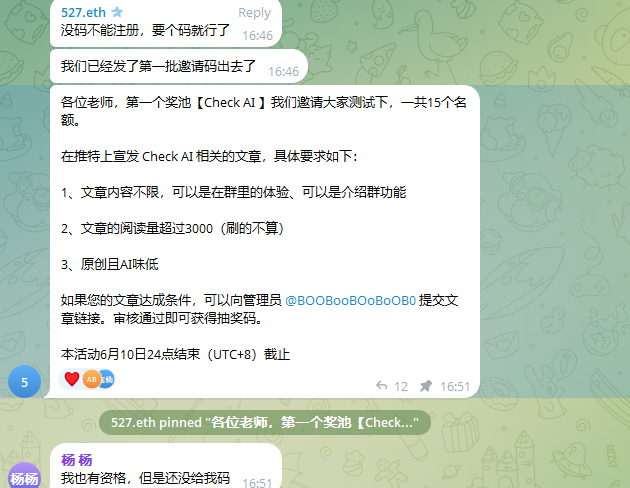Click the star badge next to 527.eth
The height and width of the screenshot is (488, 630).
(117, 12)
